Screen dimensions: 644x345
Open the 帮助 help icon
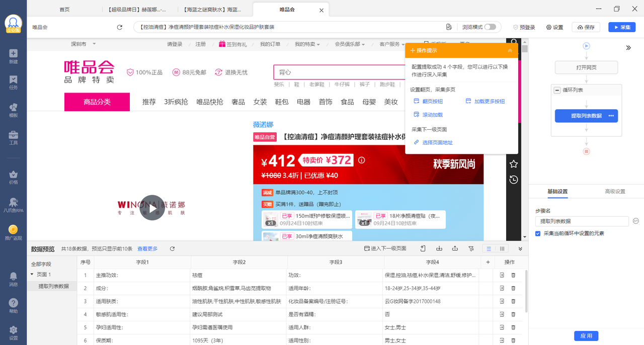coord(13,306)
